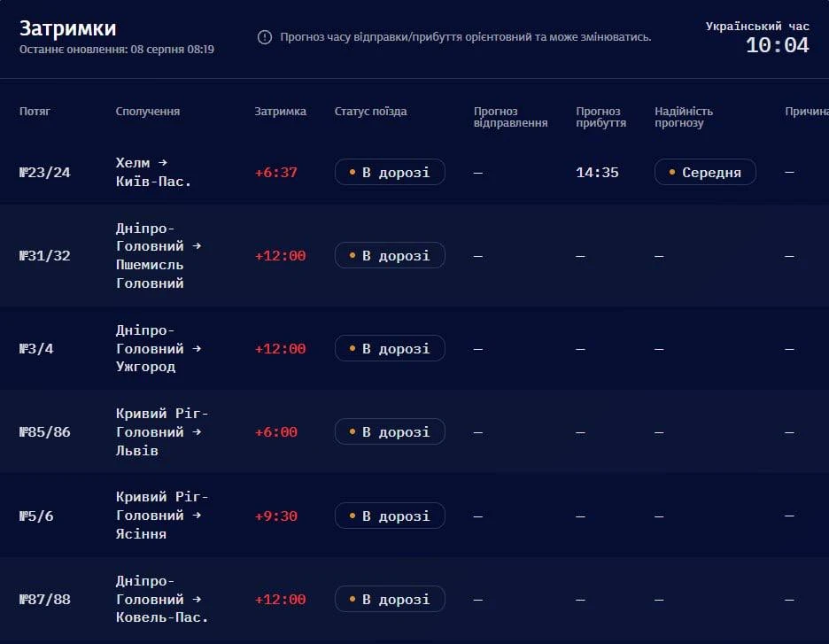
Task: Click the 'Сполучення' column header
Action: point(148,111)
